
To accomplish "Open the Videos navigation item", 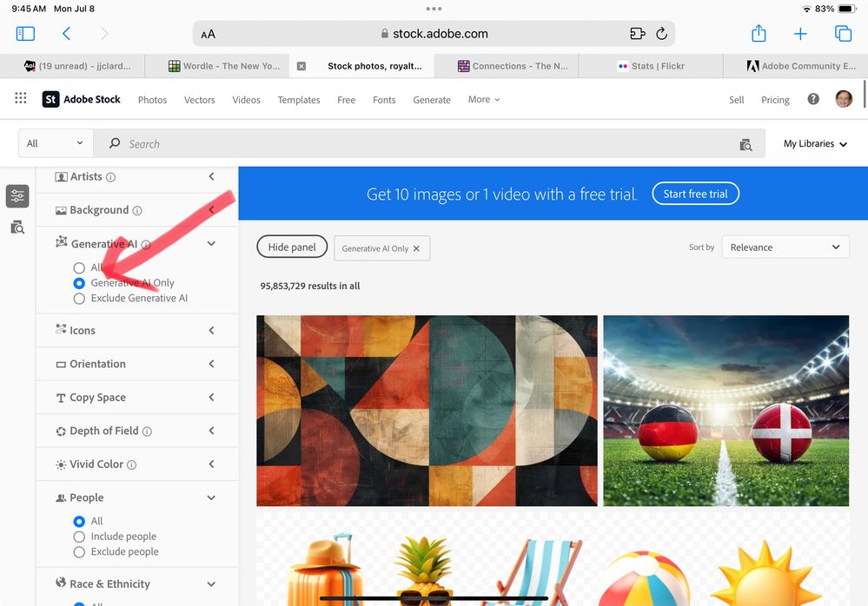I will (247, 100).
